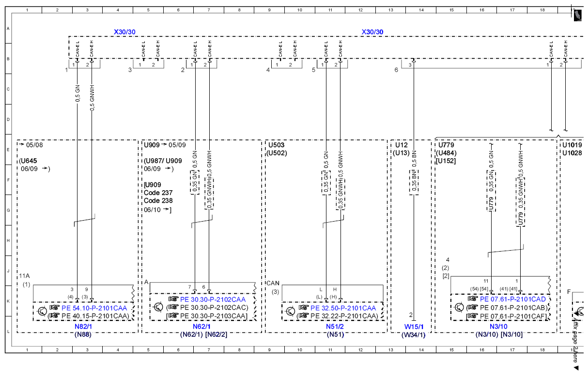This screenshot has width=588, height=375.
Task: Open the PE 54.10-P-2101CAA diagram link
Action: coord(94,308)
